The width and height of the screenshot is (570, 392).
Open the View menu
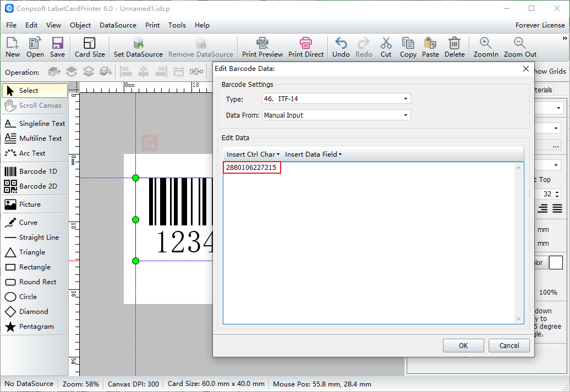[53, 25]
